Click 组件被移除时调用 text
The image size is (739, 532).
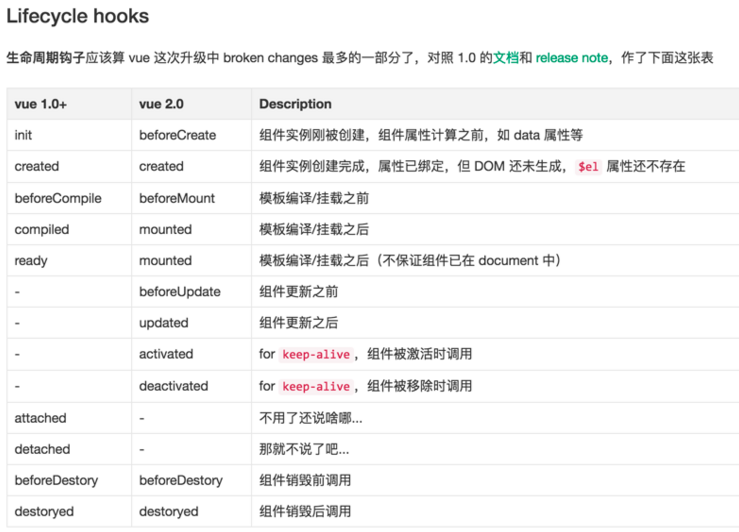[419, 386]
